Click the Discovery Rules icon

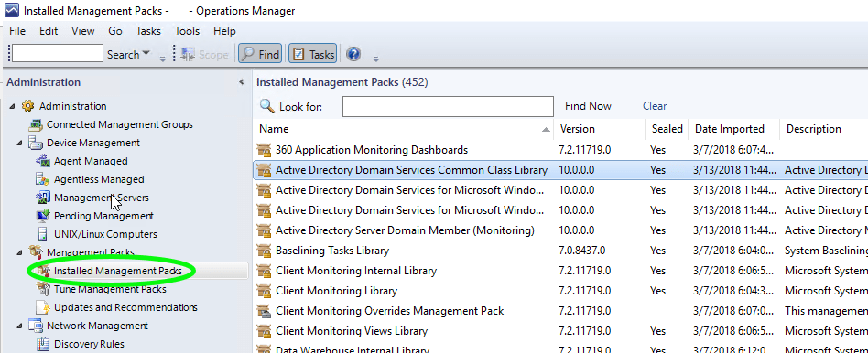[x=43, y=344]
